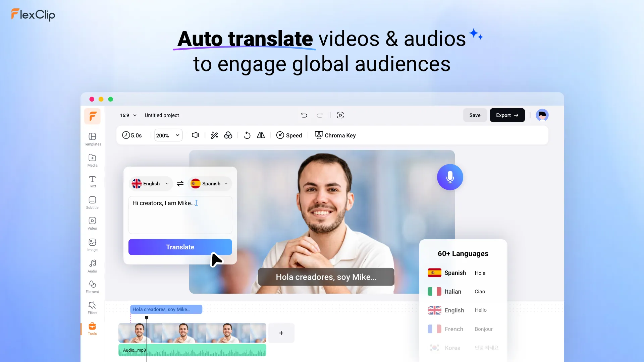Screen dimensions: 644x362
Task: Drag the zoom level 200% slider
Action: [x=168, y=135]
